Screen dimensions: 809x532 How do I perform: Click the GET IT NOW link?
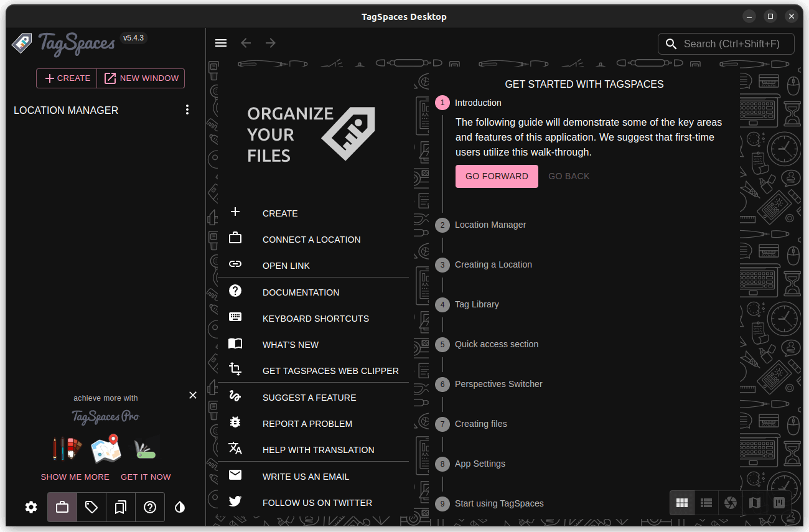146,477
